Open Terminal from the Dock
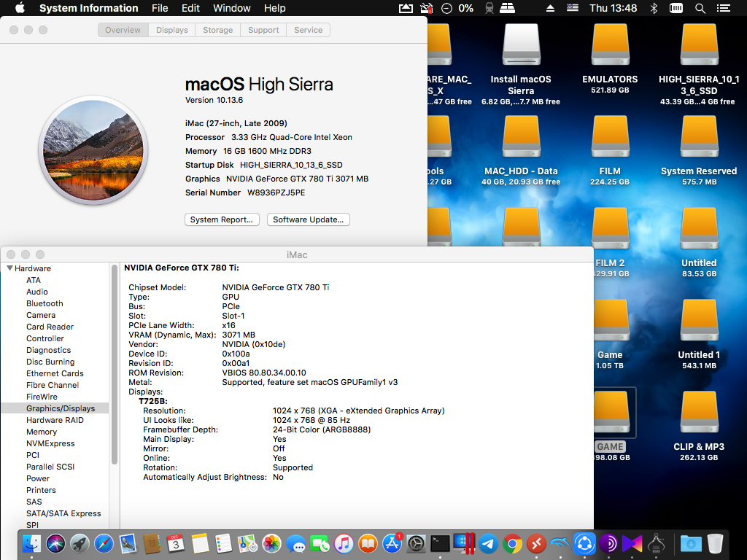Viewport: 747px width, 560px height. coord(440,543)
